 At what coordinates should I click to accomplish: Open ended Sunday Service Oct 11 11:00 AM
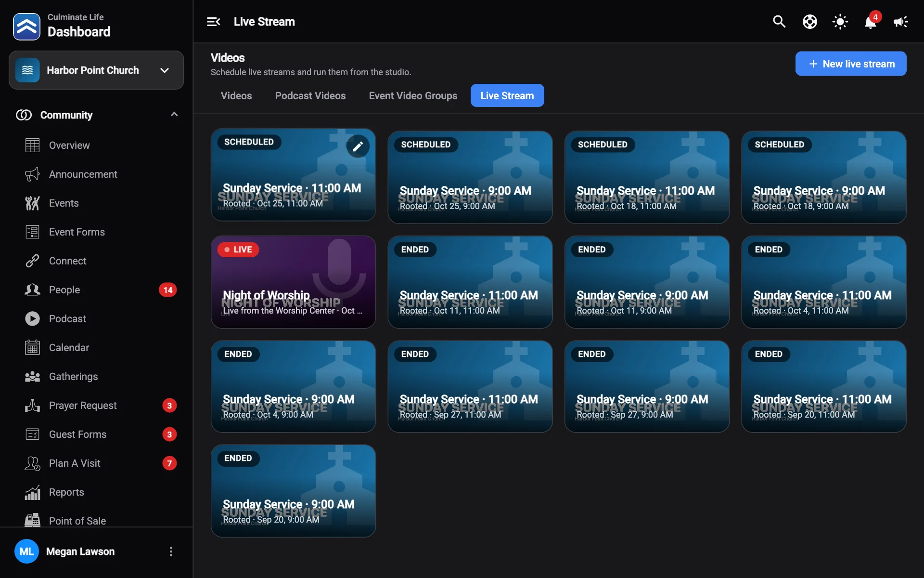470,282
